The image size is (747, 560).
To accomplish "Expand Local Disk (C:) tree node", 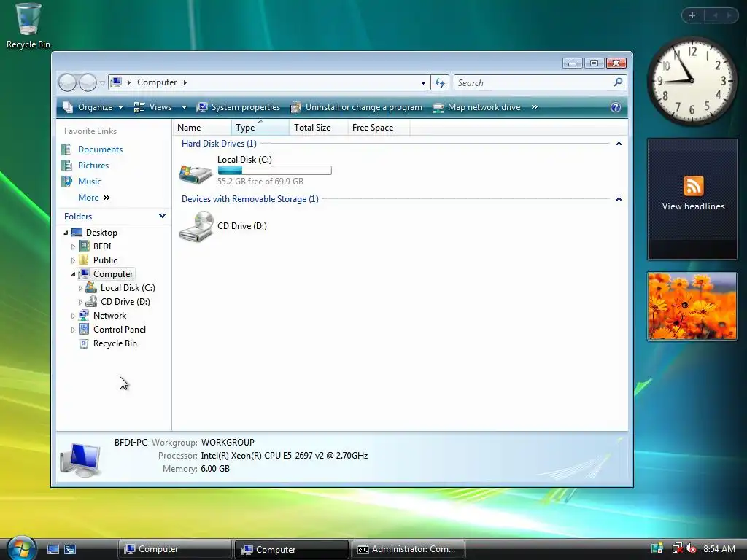I will click(x=80, y=288).
